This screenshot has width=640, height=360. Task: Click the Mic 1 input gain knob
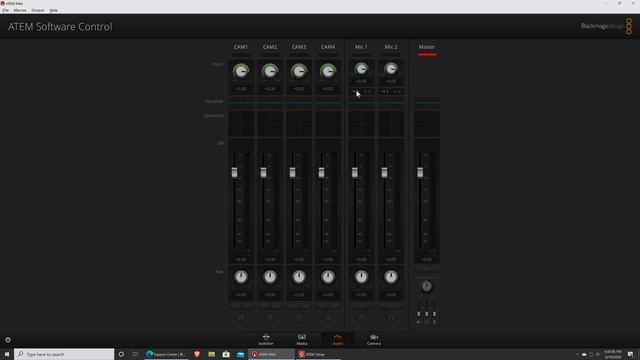[x=361, y=69]
